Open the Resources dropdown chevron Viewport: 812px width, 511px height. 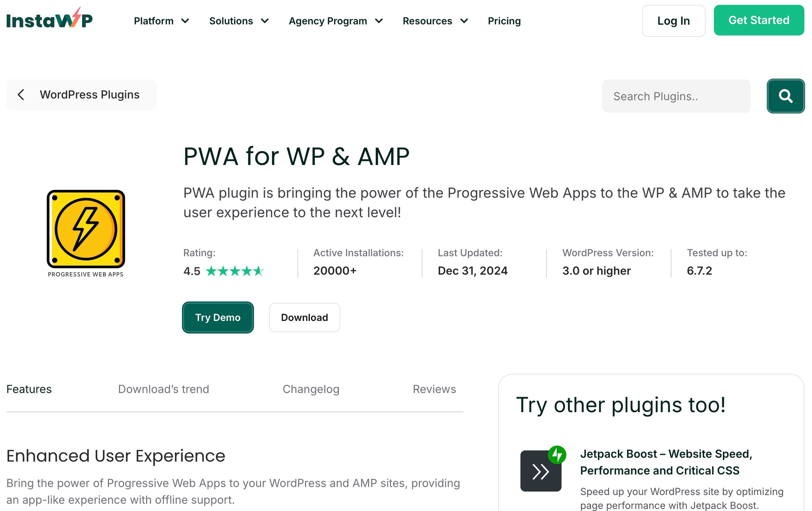pyautogui.click(x=464, y=21)
